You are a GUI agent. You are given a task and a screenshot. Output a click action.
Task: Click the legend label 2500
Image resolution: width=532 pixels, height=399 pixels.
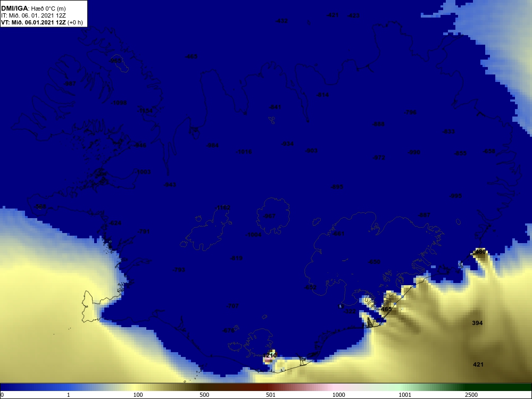coord(471,395)
